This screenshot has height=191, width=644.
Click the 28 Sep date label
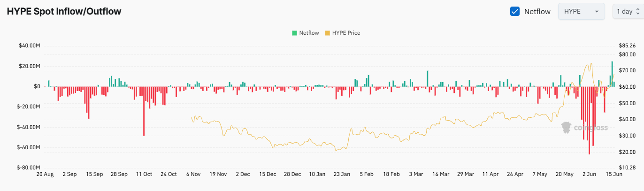click(119, 174)
